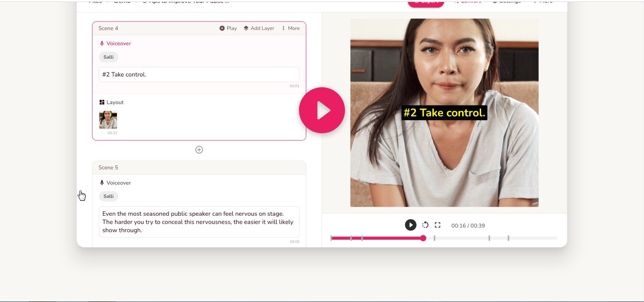Click the 00:16 / 00:39 time display
Viewport: 644px width, 302px height.
(468, 225)
